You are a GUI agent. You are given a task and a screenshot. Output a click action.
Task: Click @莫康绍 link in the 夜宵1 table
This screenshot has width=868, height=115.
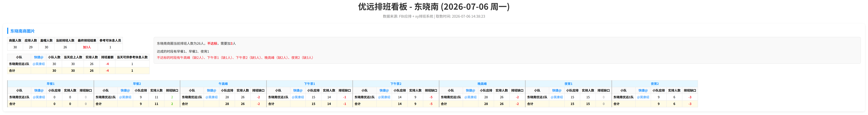coord(556,97)
